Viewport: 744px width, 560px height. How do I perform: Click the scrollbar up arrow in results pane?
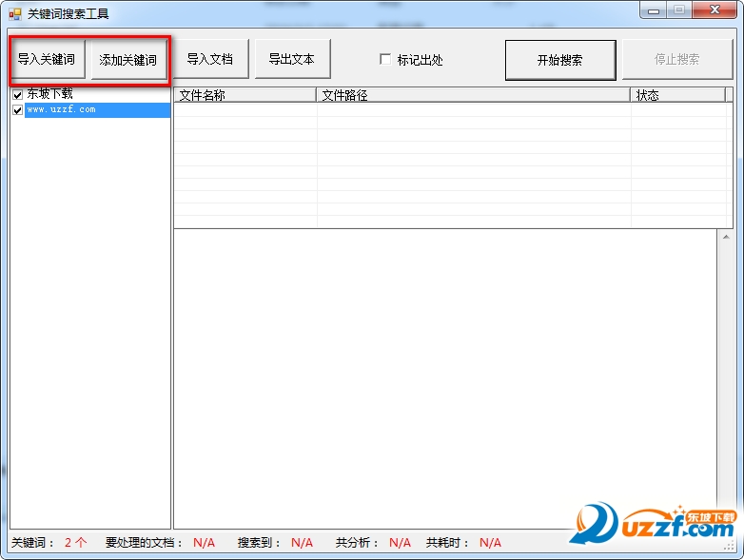click(726, 236)
